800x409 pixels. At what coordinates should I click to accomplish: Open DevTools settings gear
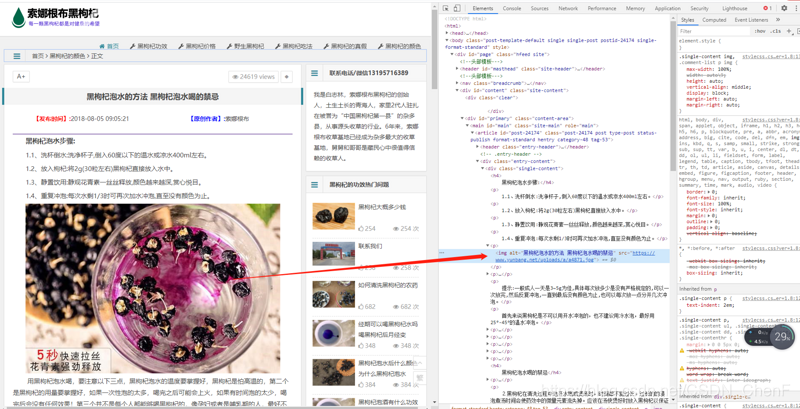click(784, 8)
